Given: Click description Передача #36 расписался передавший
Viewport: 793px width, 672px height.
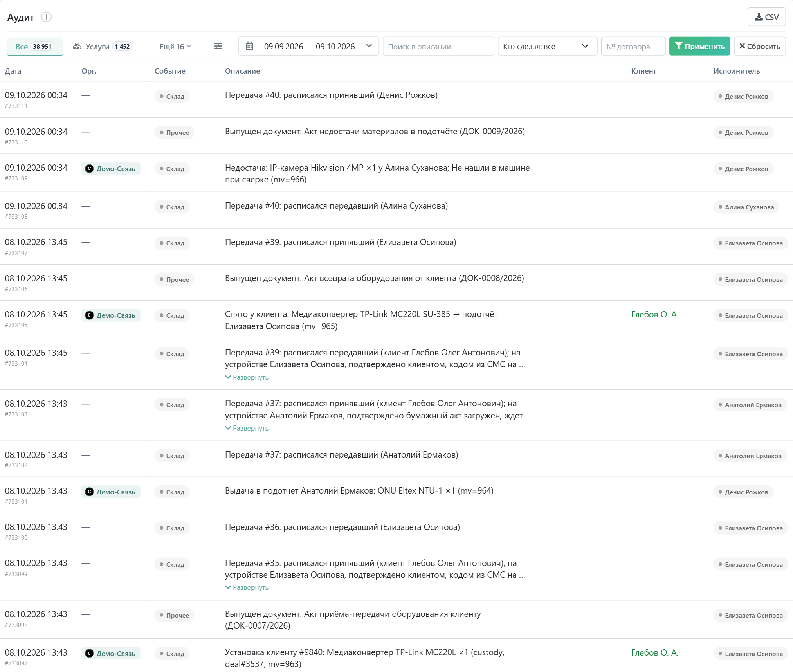Looking at the screenshot, I should coord(342,527).
